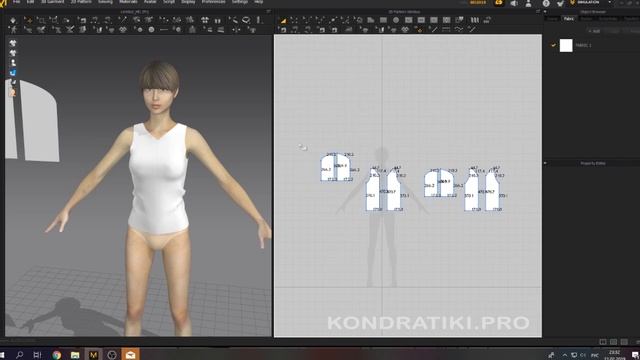Screen dimensions: 640x360
Task: Click the Simulate arrow icon in 3D toolbar
Action: pos(13,20)
